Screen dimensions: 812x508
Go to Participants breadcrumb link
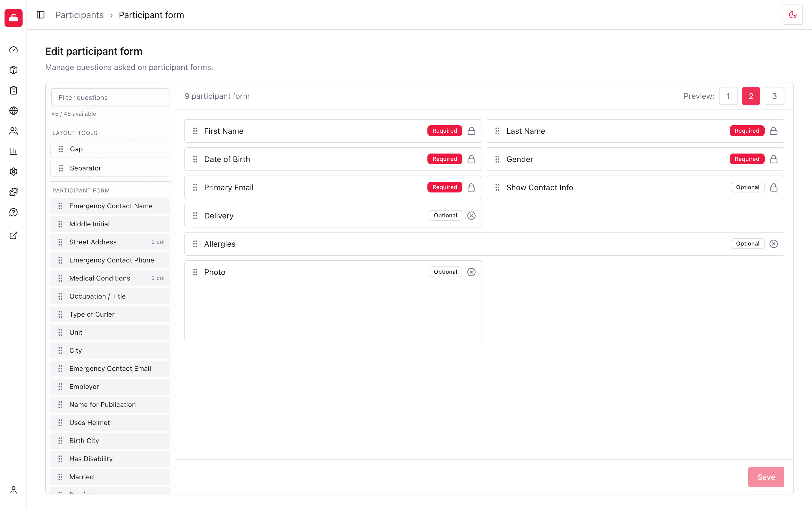pyautogui.click(x=79, y=15)
